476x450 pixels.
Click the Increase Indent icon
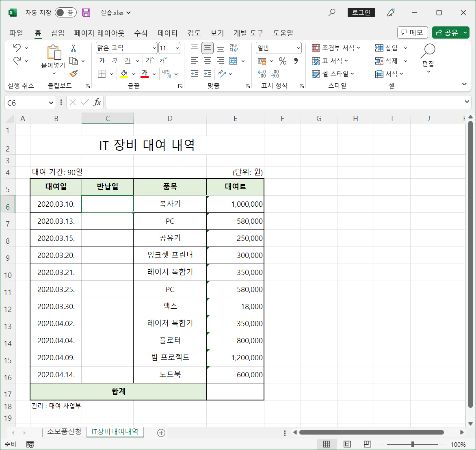[208, 74]
